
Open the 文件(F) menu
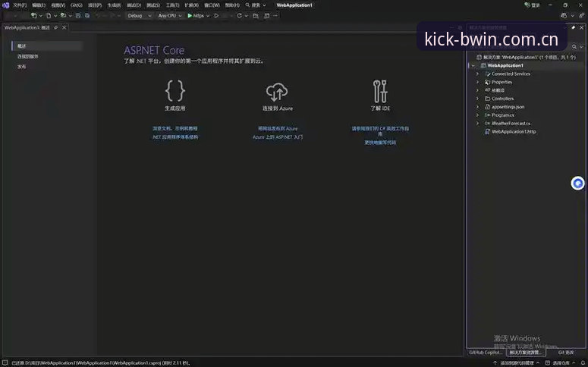pos(20,5)
